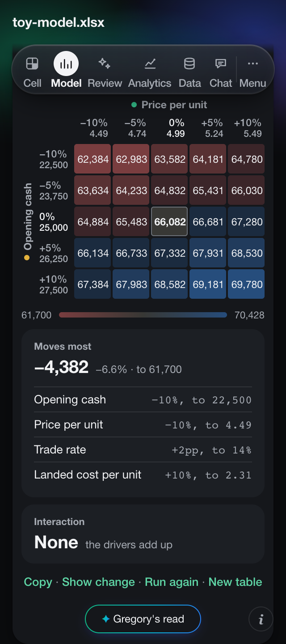
Task: Click the Copy link
Action: coord(38,582)
